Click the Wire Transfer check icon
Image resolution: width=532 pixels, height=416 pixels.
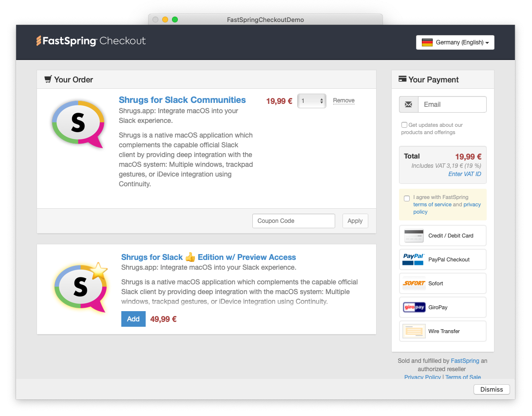(414, 331)
